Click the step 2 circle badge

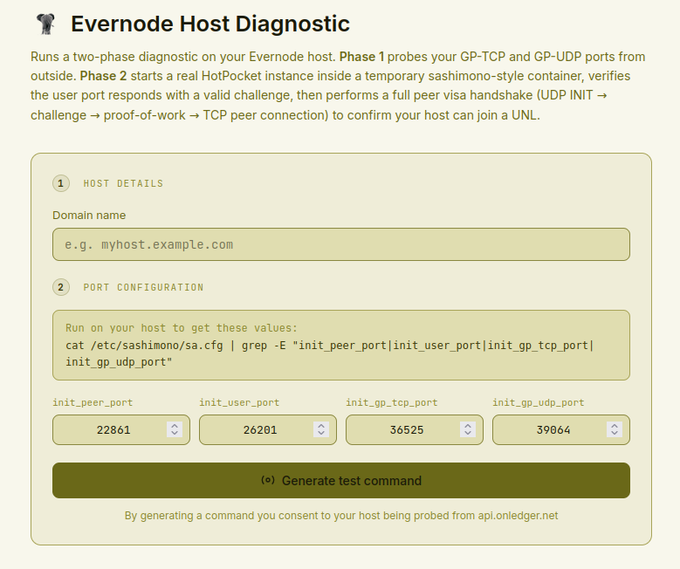click(61, 287)
